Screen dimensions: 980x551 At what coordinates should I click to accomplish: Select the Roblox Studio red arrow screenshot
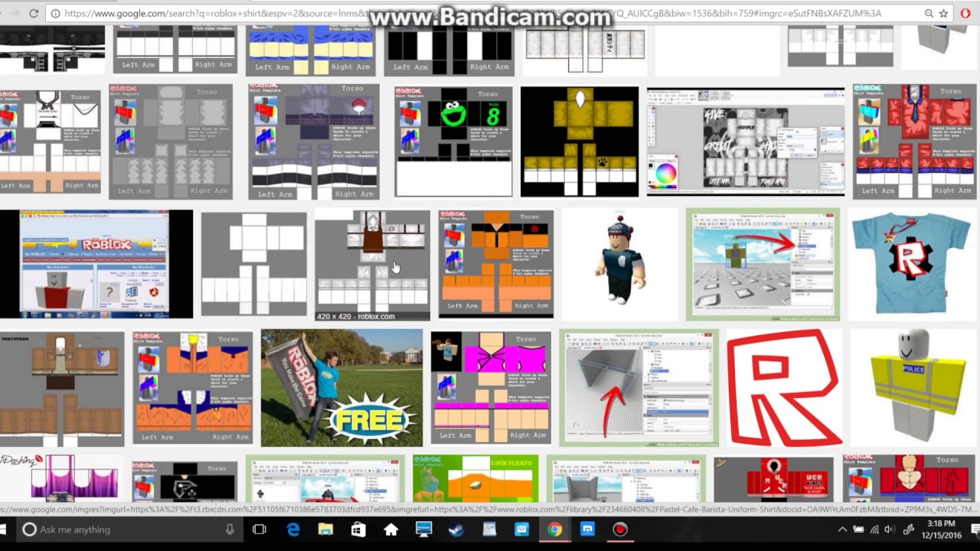[763, 264]
